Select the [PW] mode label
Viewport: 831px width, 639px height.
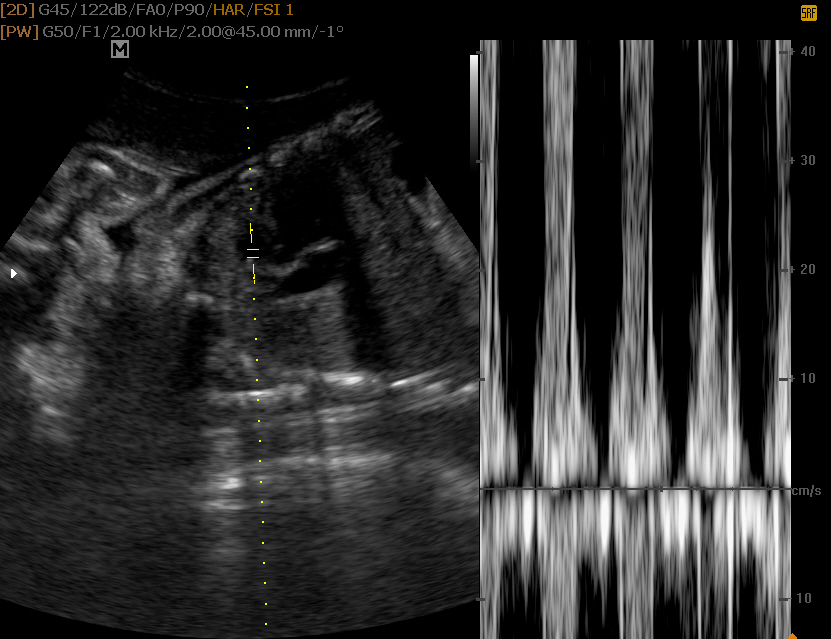click(x=19, y=31)
